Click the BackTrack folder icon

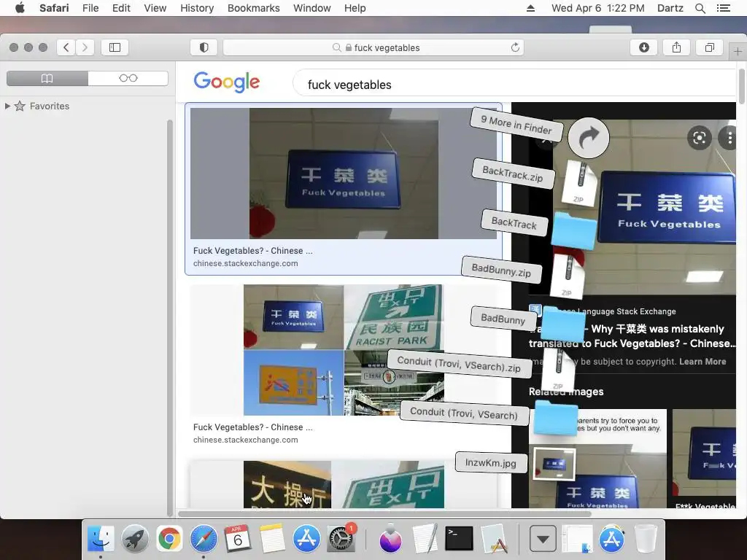[574, 231]
